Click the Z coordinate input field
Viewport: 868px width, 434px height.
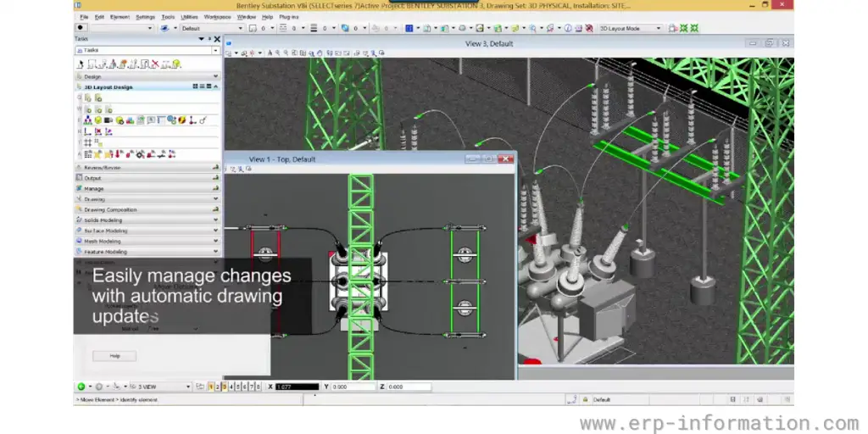click(409, 387)
